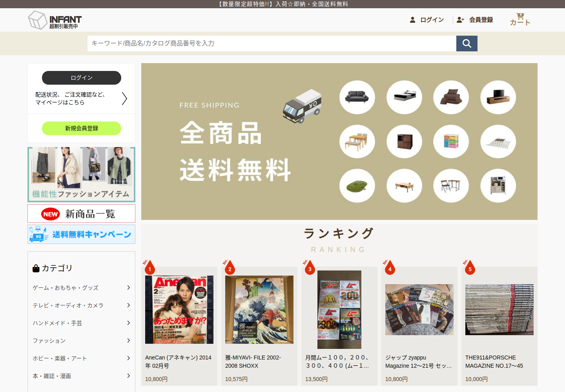The image size is (565, 392).
Task: Expand テレビ・オーディオ・カメラ category
Action: 82,305
